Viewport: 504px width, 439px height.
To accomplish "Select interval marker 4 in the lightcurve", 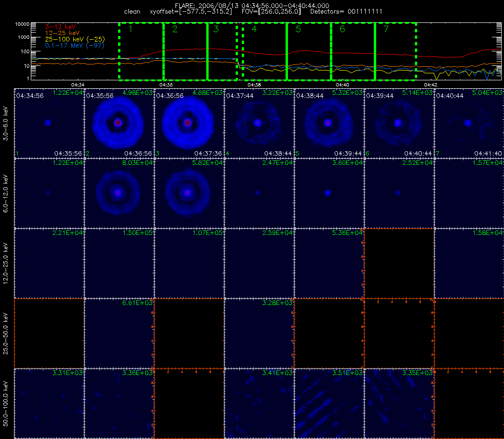I will click(254, 29).
